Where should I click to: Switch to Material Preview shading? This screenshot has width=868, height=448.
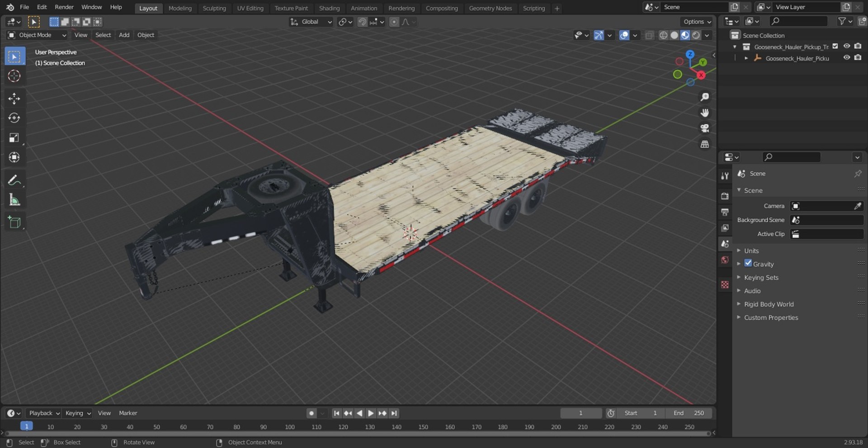point(685,35)
